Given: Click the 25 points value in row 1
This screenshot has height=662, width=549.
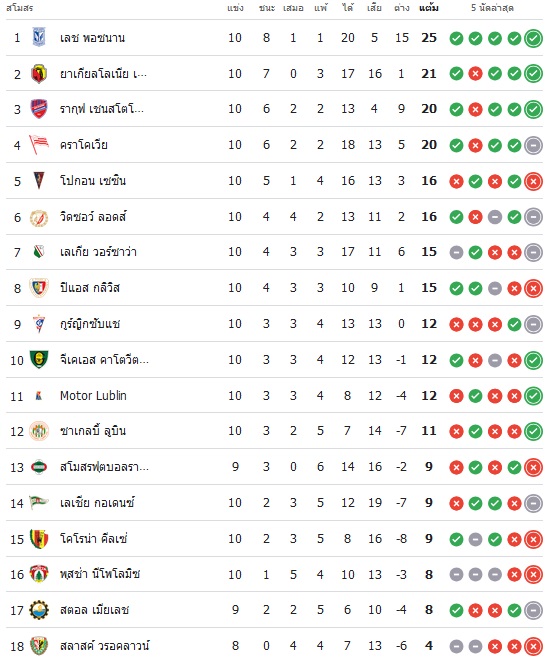Looking at the screenshot, I should pos(429,38).
